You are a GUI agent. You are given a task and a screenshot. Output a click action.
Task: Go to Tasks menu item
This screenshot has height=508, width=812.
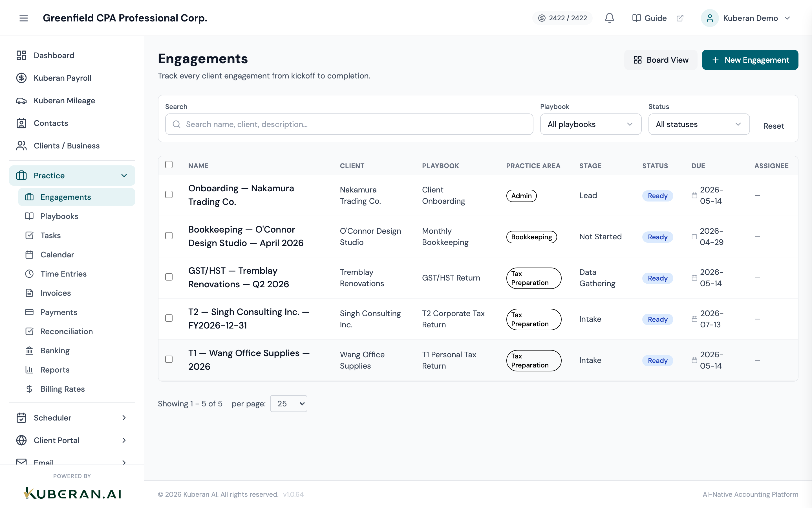(x=76, y=235)
